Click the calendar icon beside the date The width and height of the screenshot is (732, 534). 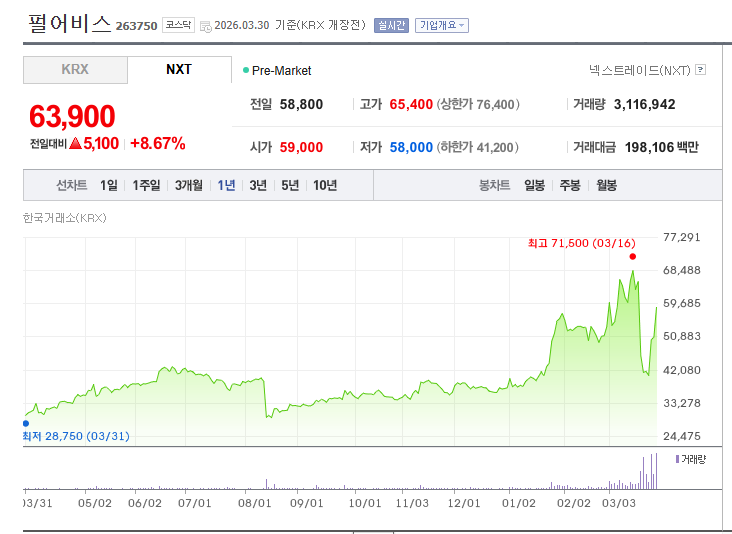(205, 26)
